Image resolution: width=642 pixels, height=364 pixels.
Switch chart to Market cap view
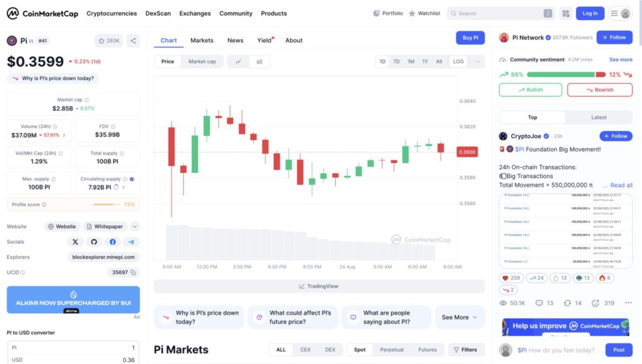coord(202,61)
